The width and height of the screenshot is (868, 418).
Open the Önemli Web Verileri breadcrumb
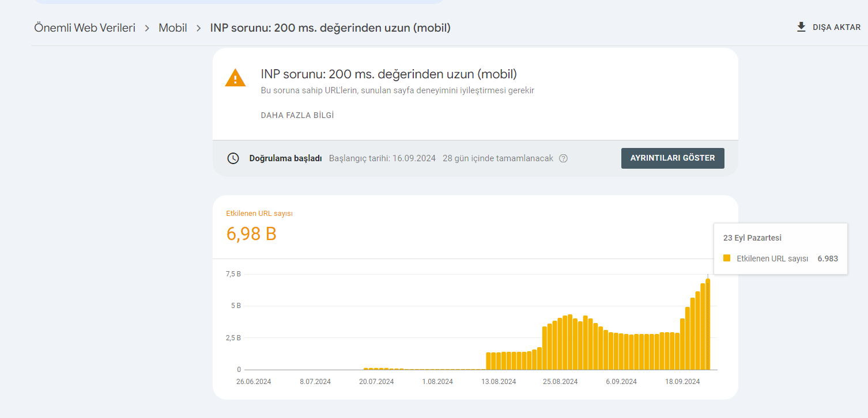pos(85,28)
